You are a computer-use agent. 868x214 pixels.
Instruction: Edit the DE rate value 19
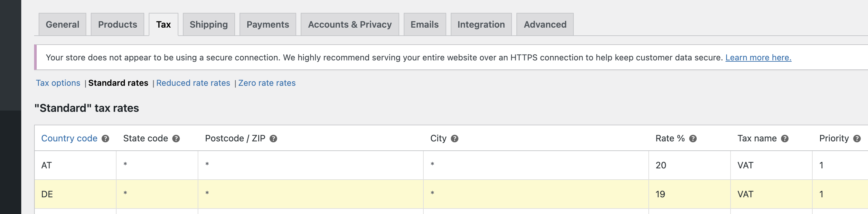[x=689, y=194]
